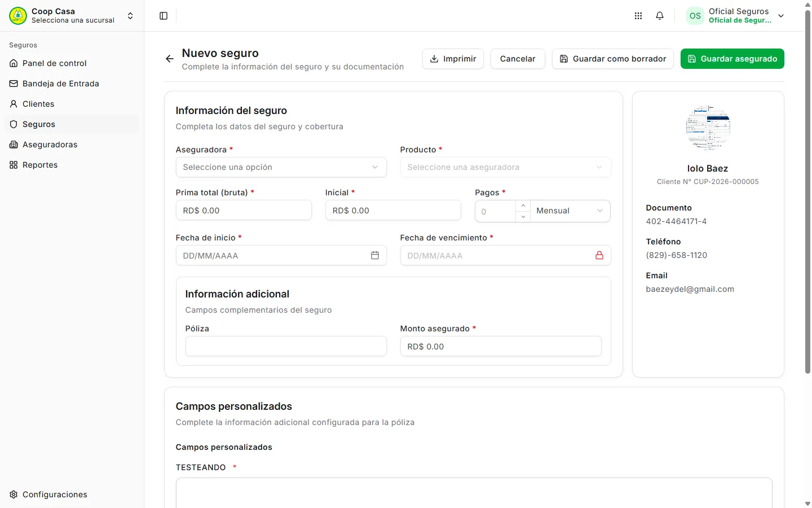Click document number 402-4464171-4

tap(676, 221)
